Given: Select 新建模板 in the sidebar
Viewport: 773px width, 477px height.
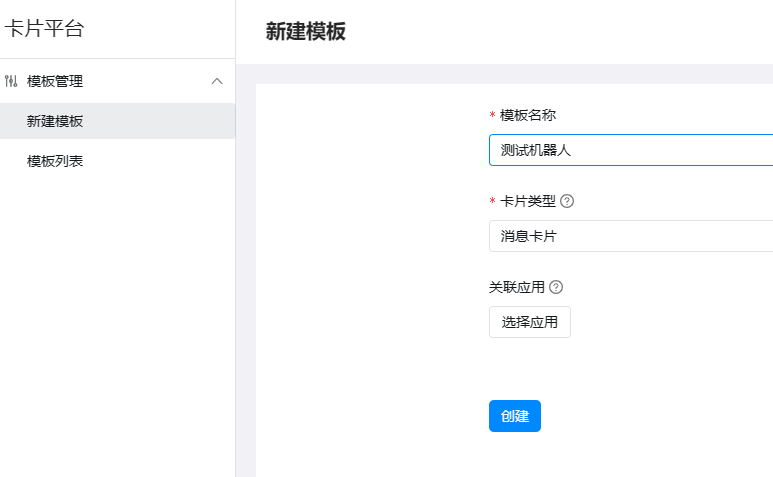Looking at the screenshot, I should click(55, 121).
